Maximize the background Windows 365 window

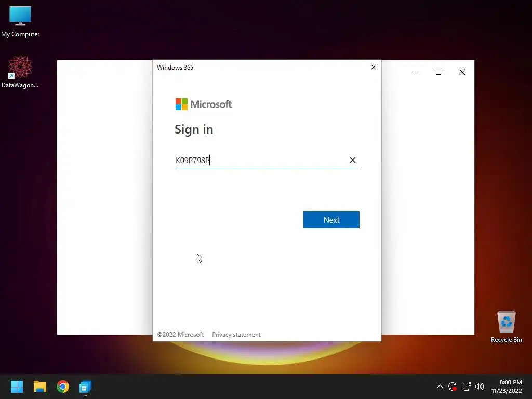[x=438, y=72]
